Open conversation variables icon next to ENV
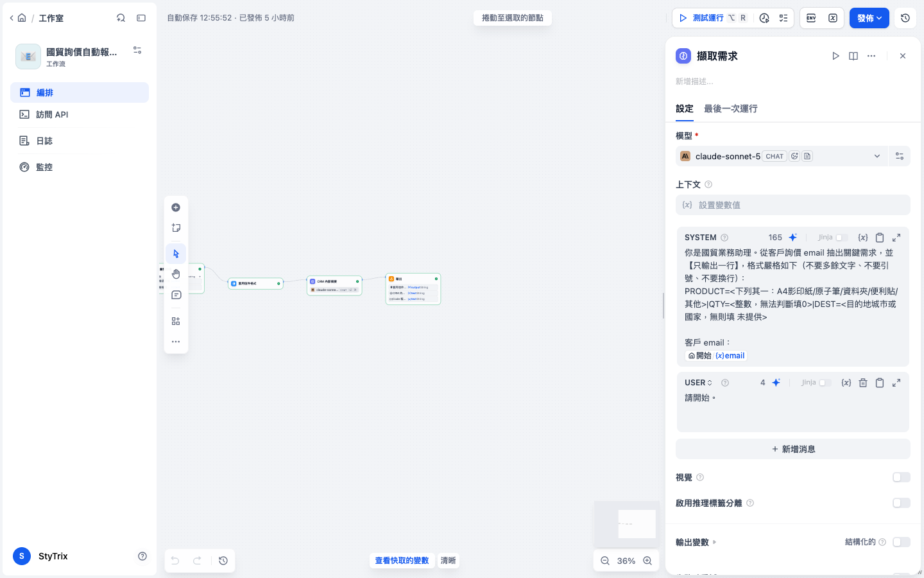This screenshot has height=578, width=924. click(833, 18)
